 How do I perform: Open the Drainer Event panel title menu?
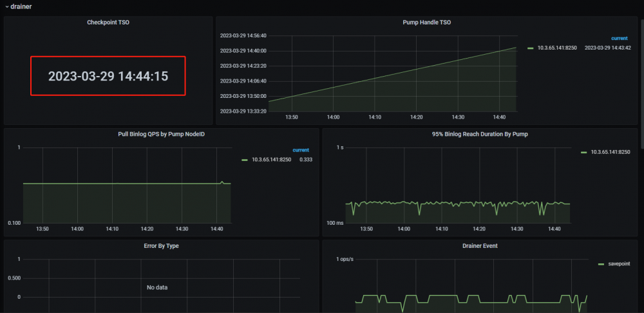(x=479, y=246)
